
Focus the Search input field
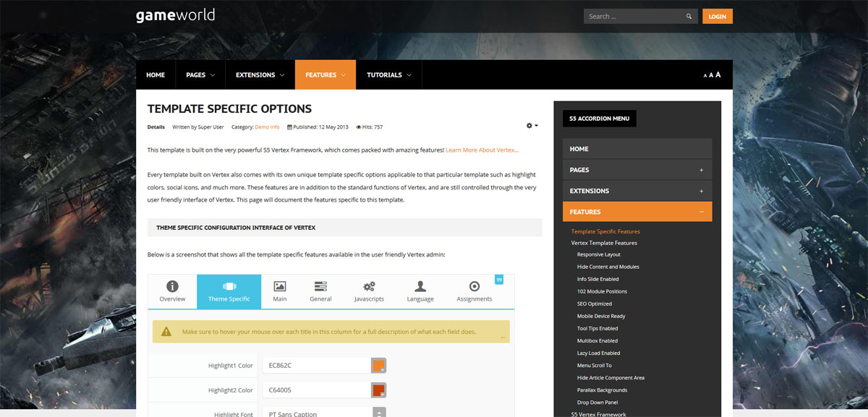[x=633, y=17]
